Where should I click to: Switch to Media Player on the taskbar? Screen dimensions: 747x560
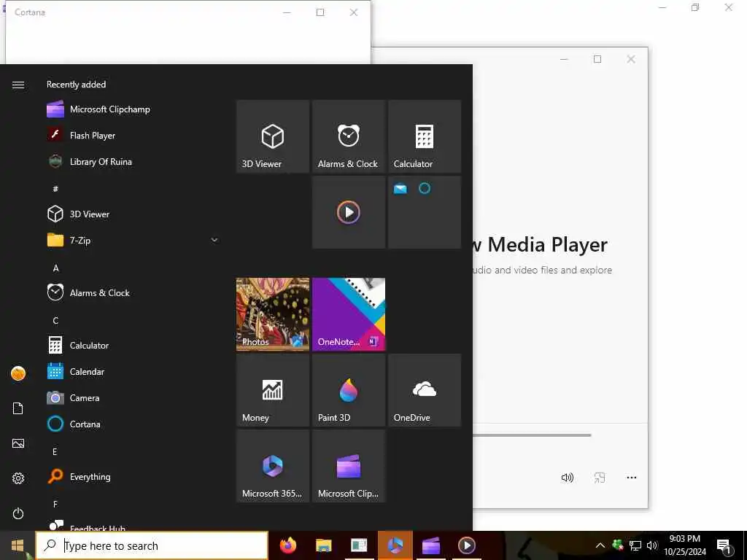[466, 545]
